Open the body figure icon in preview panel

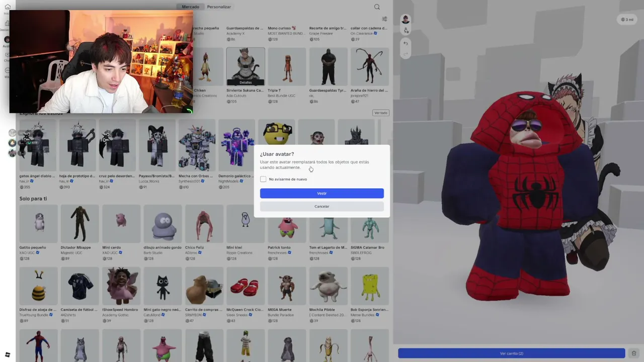[406, 31]
